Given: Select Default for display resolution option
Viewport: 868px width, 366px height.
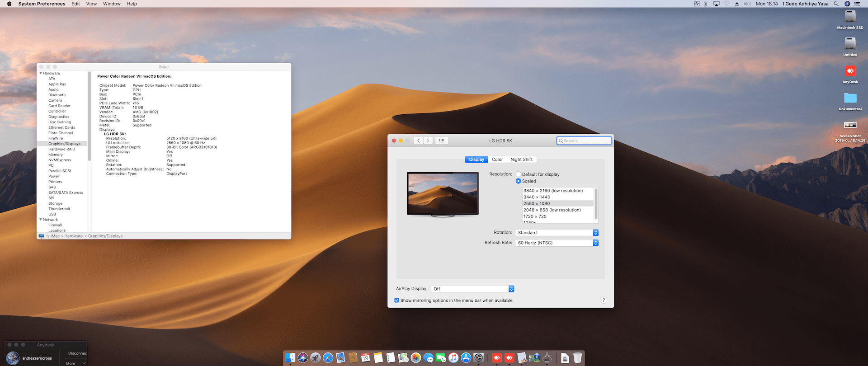Looking at the screenshot, I should pyautogui.click(x=519, y=174).
